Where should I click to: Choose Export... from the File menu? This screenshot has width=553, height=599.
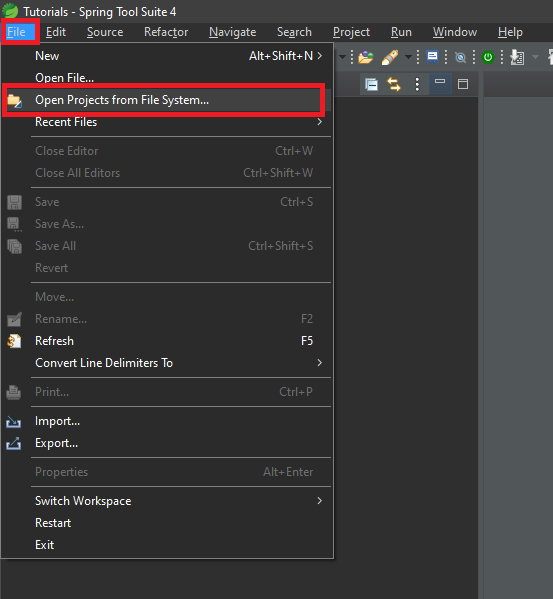click(x=167, y=443)
